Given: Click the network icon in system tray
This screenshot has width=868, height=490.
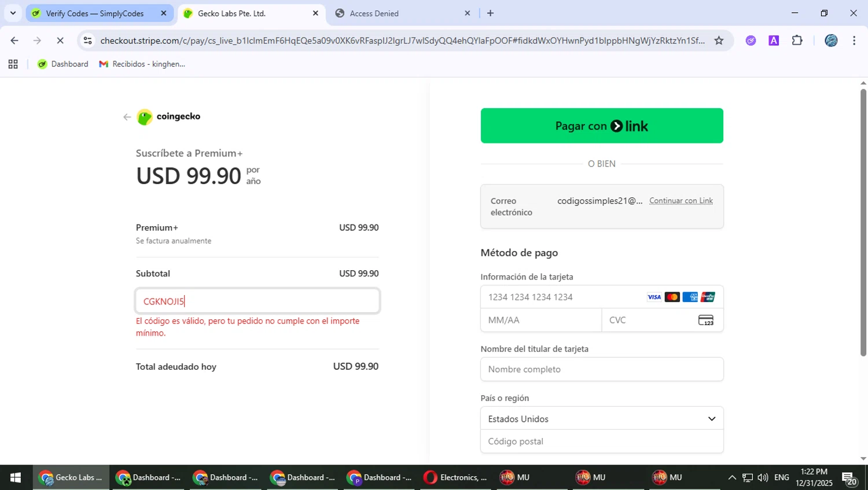Looking at the screenshot, I should [x=748, y=477].
